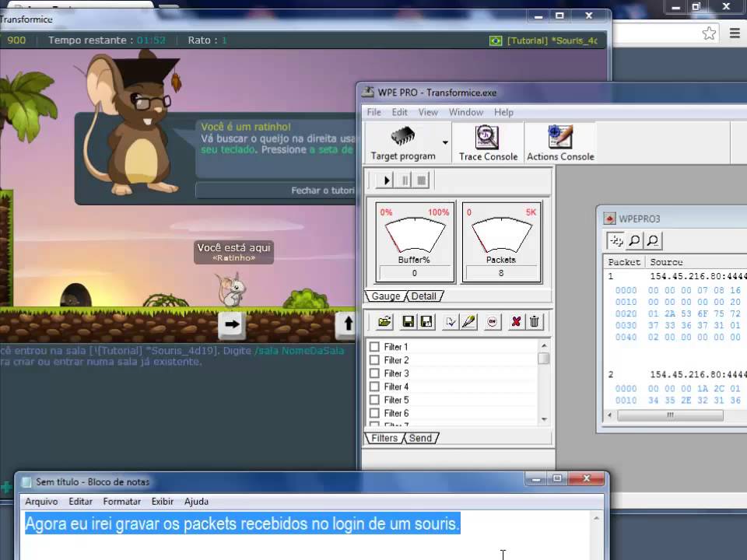The width and height of the screenshot is (747, 560).
Task: Open the Arquivo menu in Bloco de notas
Action: 41,502
